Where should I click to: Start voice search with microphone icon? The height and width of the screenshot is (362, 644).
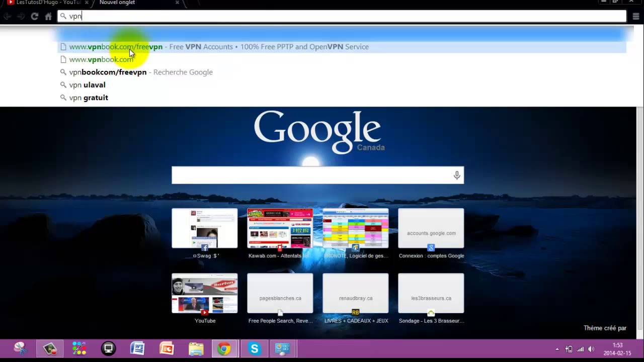pyautogui.click(x=457, y=175)
